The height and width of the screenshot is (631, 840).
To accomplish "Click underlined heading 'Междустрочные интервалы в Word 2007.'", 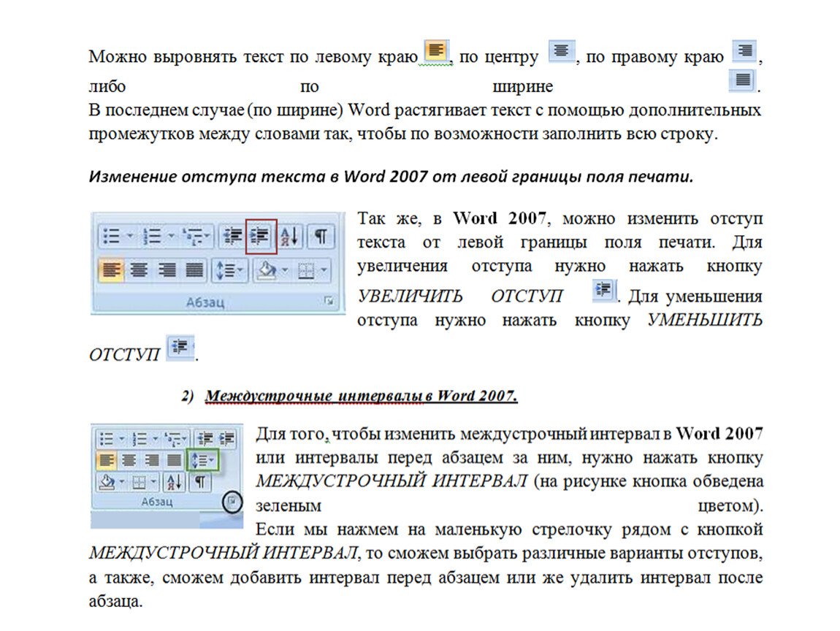I will tap(361, 396).
